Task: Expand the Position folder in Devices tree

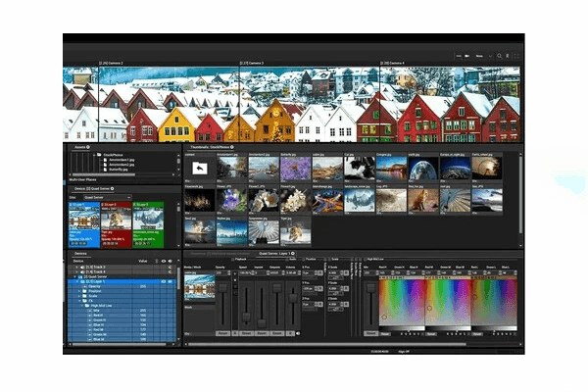Action: (79, 291)
